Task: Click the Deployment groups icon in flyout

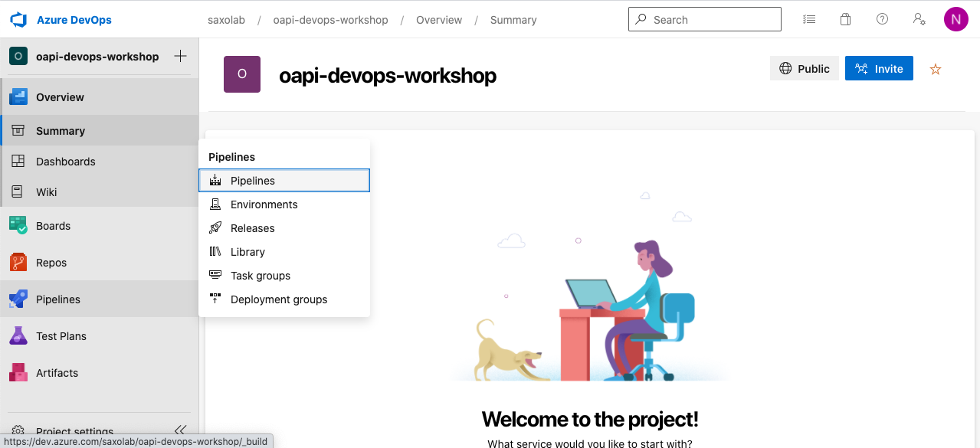Action: pyautogui.click(x=215, y=299)
